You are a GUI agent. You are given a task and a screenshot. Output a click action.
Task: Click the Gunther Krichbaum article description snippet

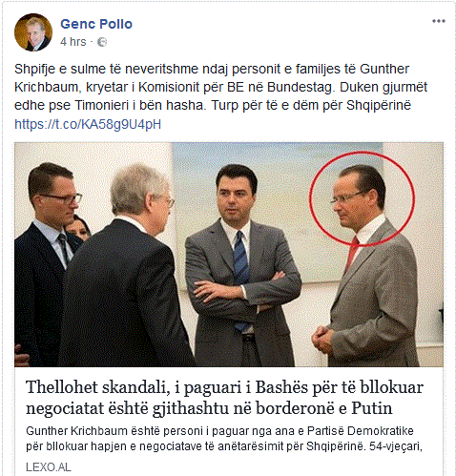point(224,439)
